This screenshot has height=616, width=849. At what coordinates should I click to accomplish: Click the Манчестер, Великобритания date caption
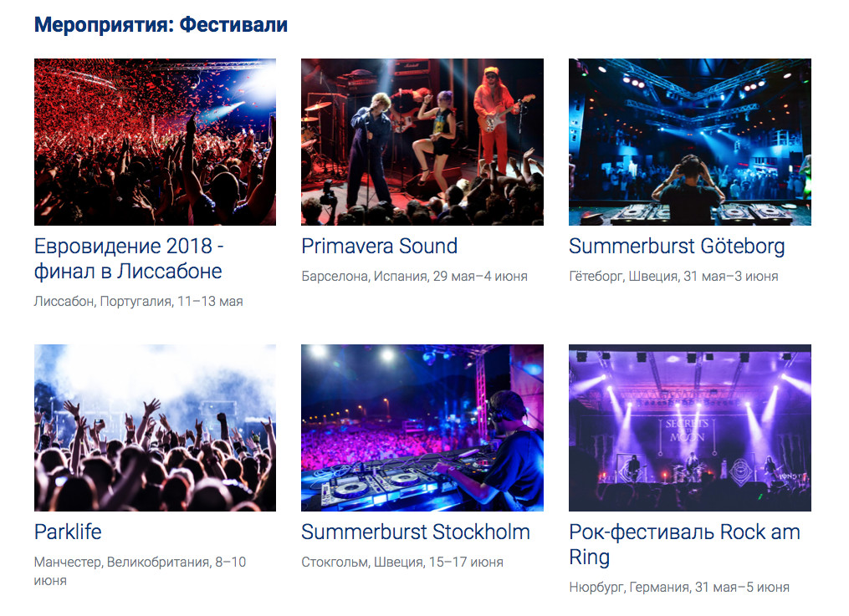point(140,571)
